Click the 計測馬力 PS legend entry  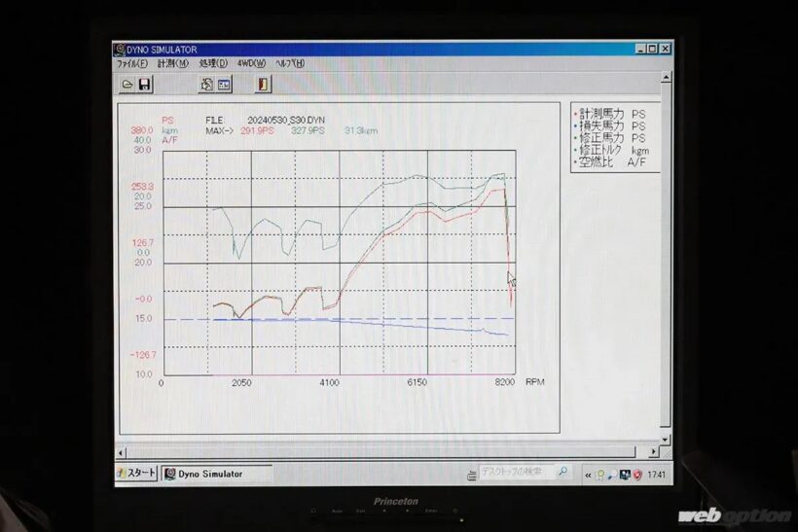click(x=613, y=114)
